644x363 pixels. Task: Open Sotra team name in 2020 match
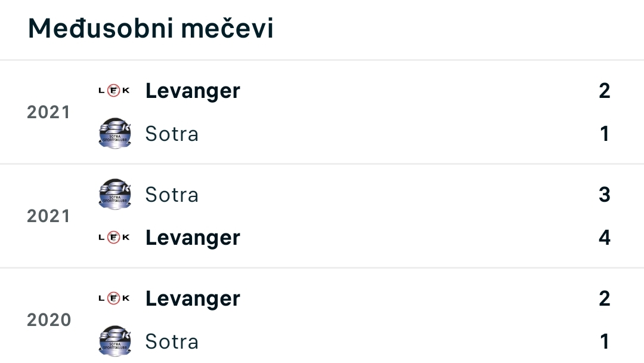tap(172, 342)
